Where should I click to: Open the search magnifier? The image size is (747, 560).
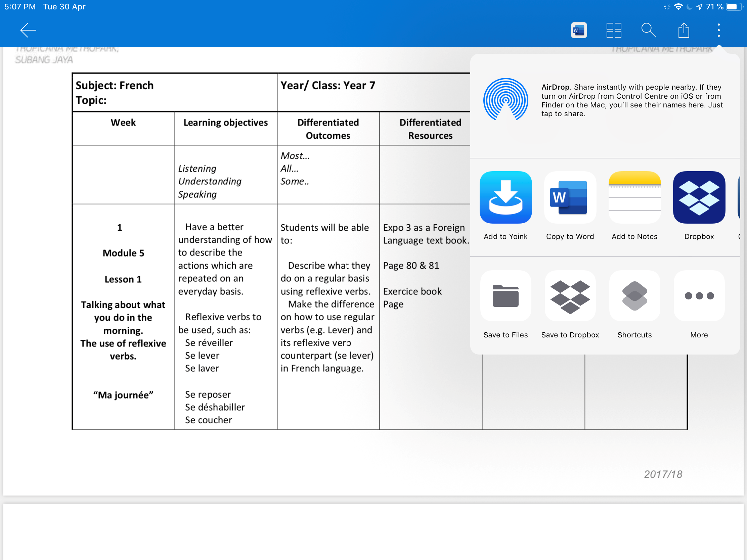point(648,30)
